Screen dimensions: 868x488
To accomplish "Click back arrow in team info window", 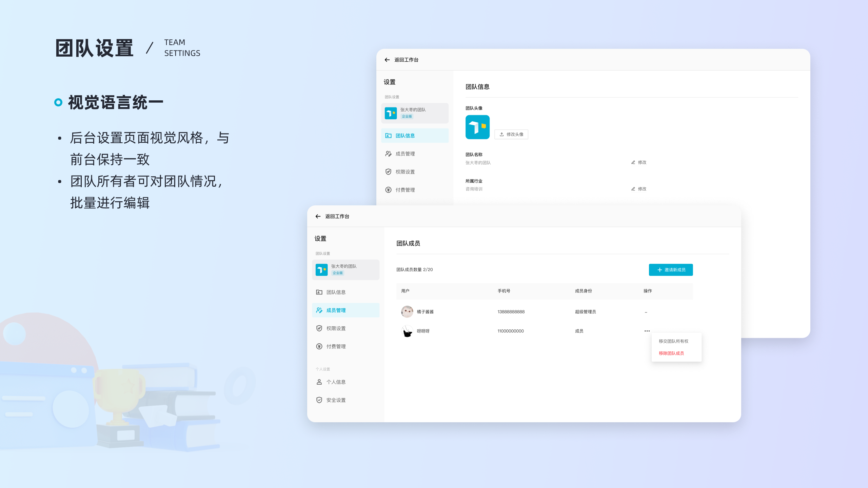I will coord(387,60).
